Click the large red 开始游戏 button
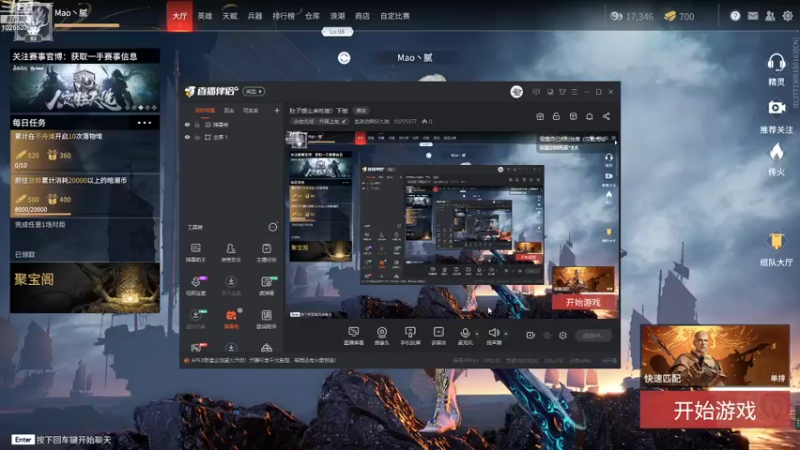 point(715,410)
